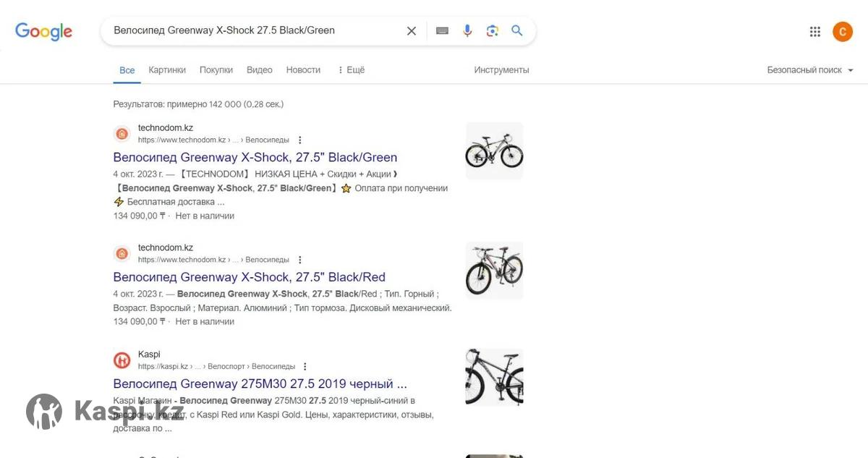
Task: Click the kaspi.kz breadcrumb URL
Action: click(x=216, y=367)
